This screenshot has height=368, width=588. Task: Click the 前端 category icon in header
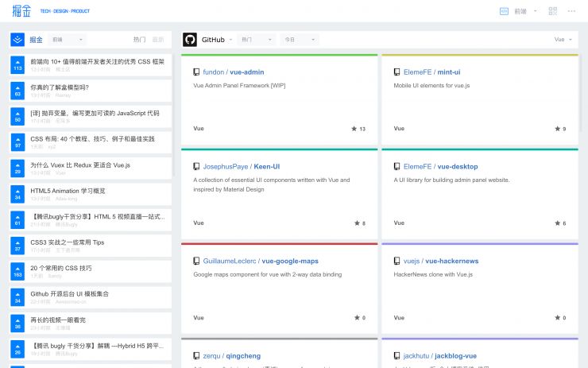coord(504,11)
